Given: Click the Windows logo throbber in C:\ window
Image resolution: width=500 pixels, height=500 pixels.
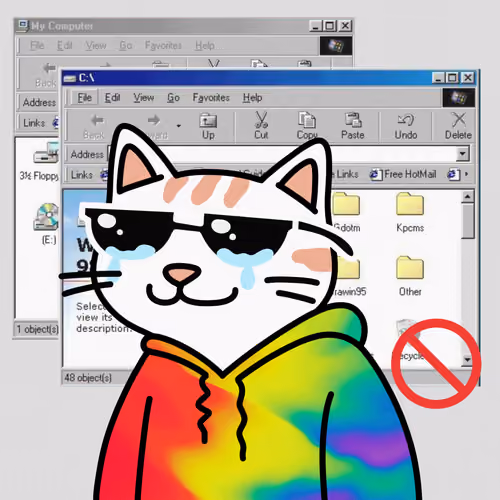Looking at the screenshot, I should [458, 98].
